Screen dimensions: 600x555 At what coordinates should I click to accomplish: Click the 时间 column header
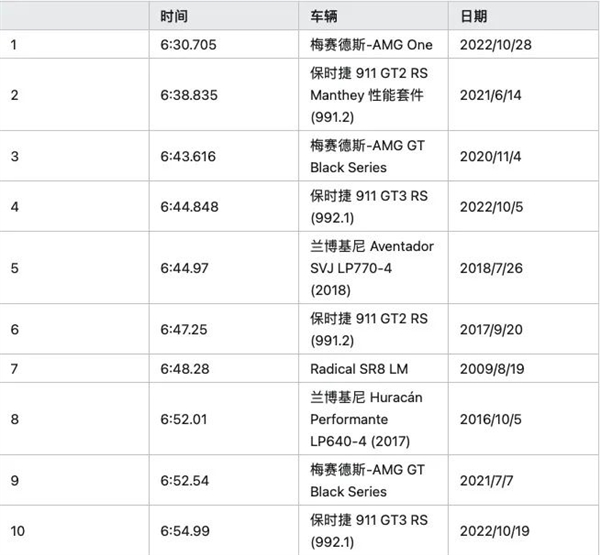pyautogui.click(x=173, y=17)
